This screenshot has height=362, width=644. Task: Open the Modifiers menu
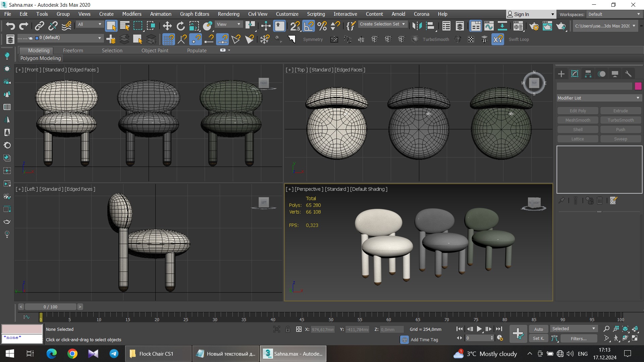(132, 14)
